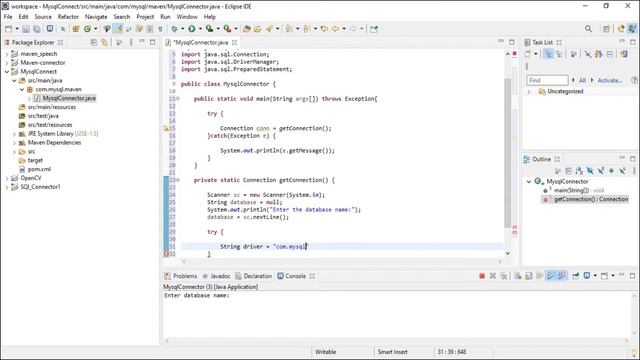The width and height of the screenshot is (640, 360).
Task: Click the Open Type toolbar icon
Action: tap(246, 29)
